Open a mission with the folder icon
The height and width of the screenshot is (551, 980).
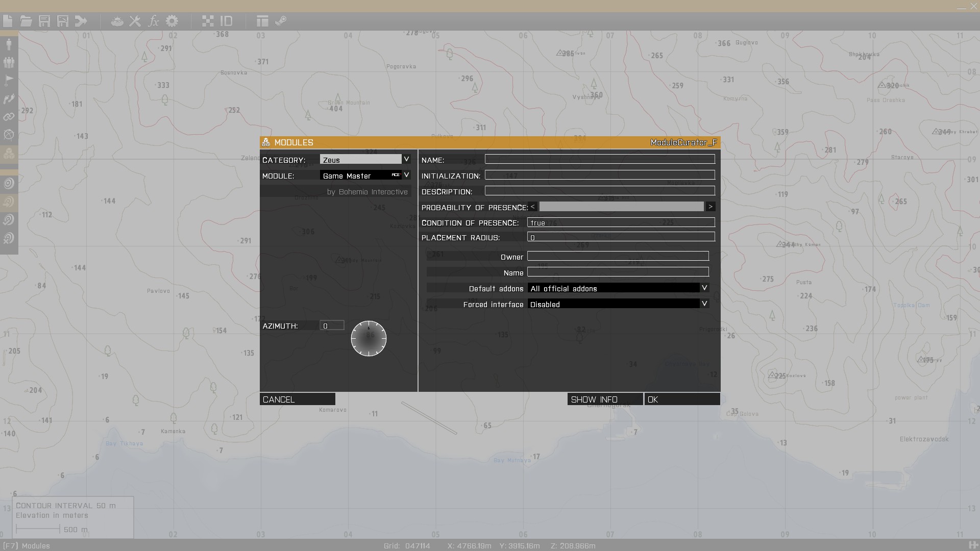[x=26, y=21]
